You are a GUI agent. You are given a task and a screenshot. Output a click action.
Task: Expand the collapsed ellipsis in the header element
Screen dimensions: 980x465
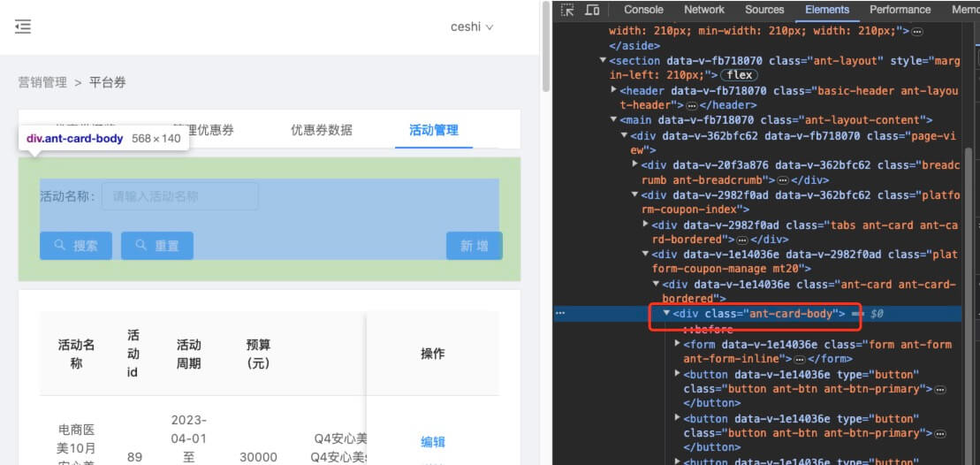point(691,105)
